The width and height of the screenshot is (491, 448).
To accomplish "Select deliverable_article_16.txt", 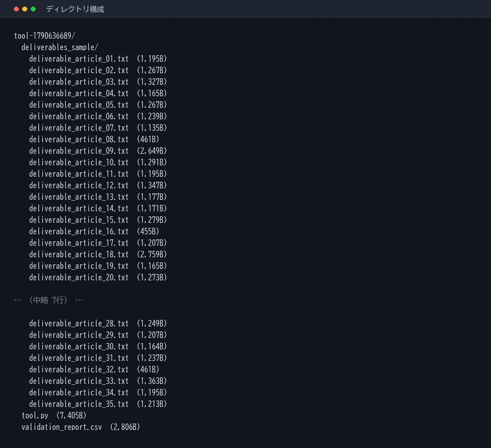I will (79, 231).
